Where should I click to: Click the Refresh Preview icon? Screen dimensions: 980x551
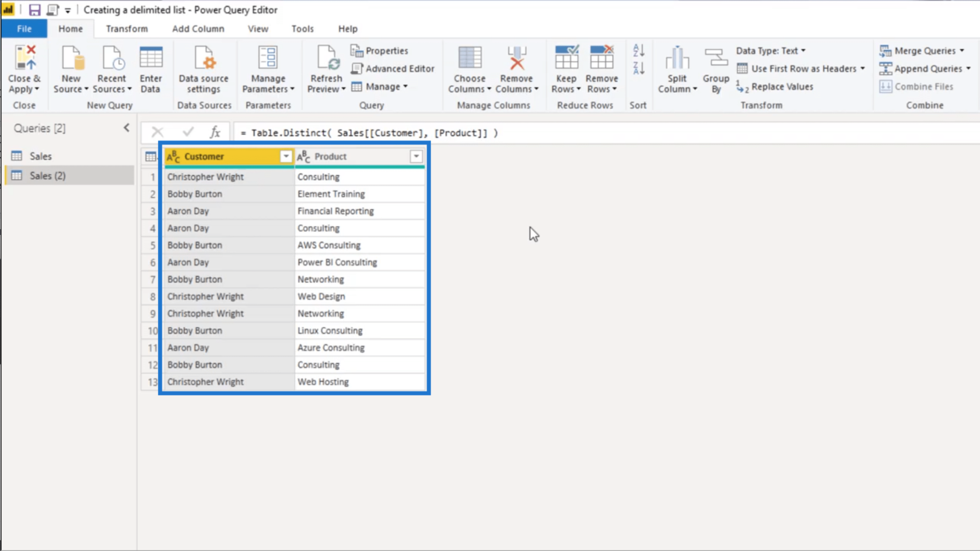(327, 58)
